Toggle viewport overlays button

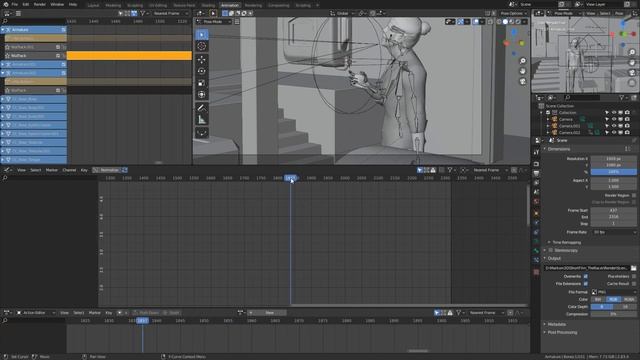tap(476, 22)
